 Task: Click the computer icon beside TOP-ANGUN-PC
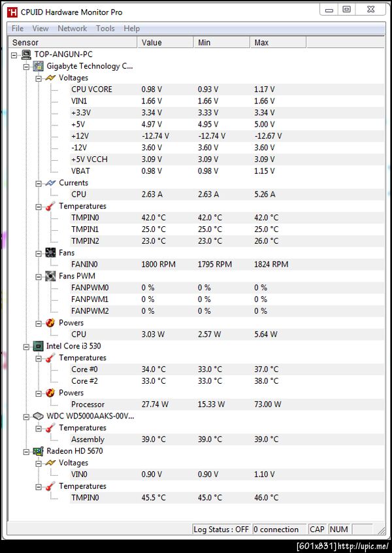click(x=26, y=54)
